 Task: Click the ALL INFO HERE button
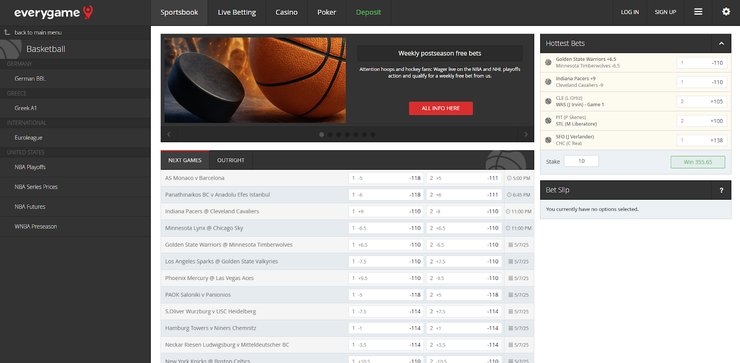(441, 108)
